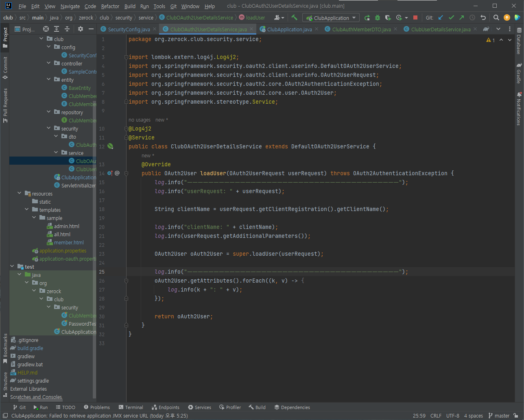Stop the running application
The height and width of the screenshot is (420, 524).
(x=415, y=17)
